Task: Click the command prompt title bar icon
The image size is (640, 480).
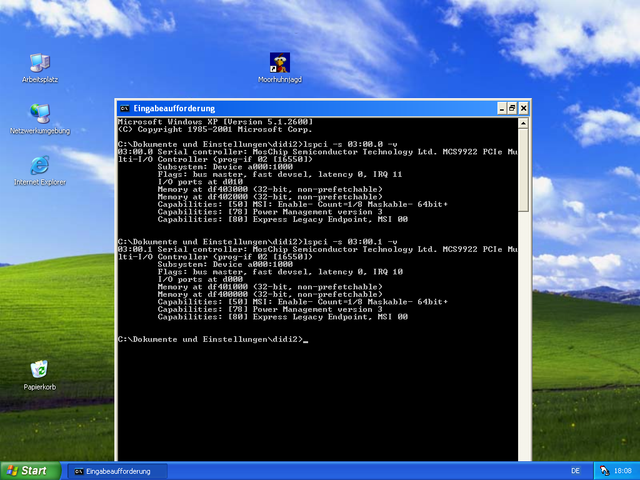Action: (124, 108)
